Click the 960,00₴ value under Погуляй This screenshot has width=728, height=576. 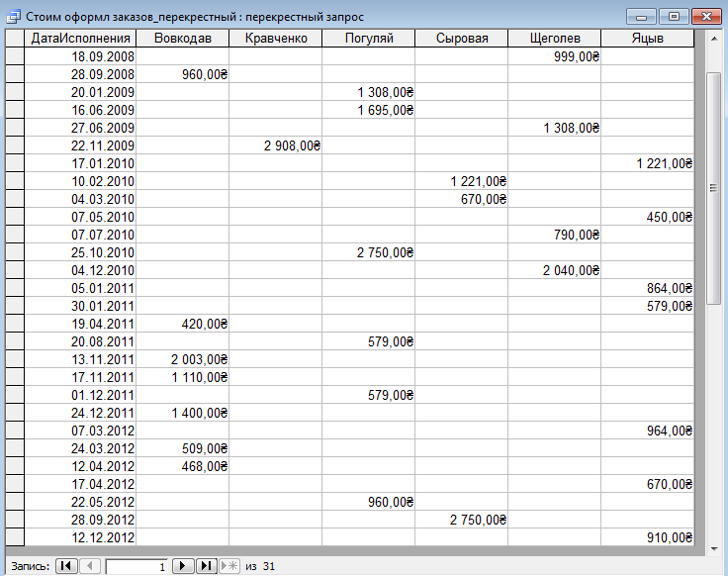click(369, 502)
